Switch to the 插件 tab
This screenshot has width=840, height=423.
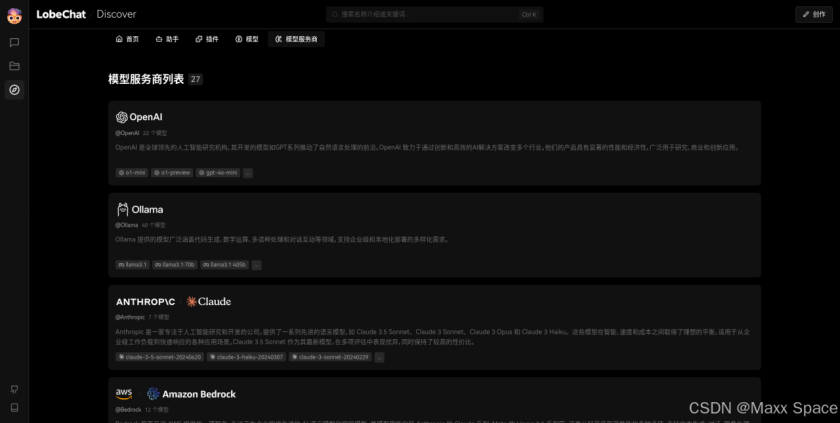pos(207,39)
